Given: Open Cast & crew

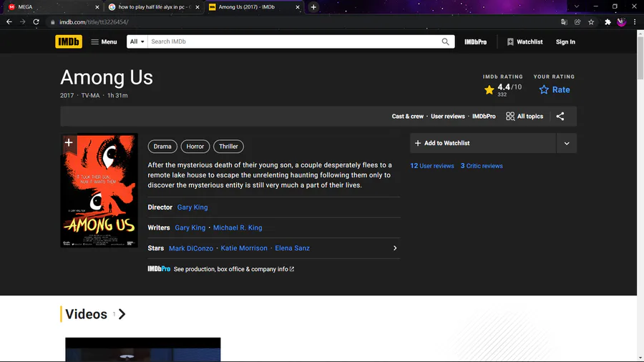Looking at the screenshot, I should point(407,116).
